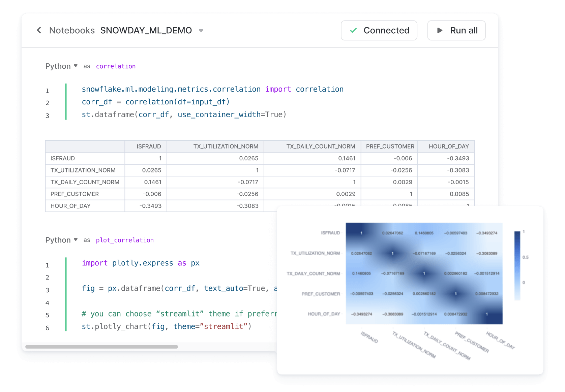565x392 pixels.
Task: Click the 0.1461 cell in ISFRAUD row
Action: click(x=312, y=158)
